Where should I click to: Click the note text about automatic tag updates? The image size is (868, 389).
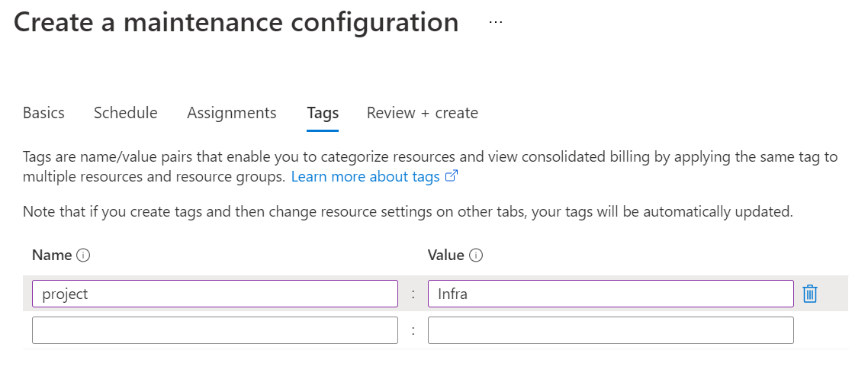click(407, 212)
